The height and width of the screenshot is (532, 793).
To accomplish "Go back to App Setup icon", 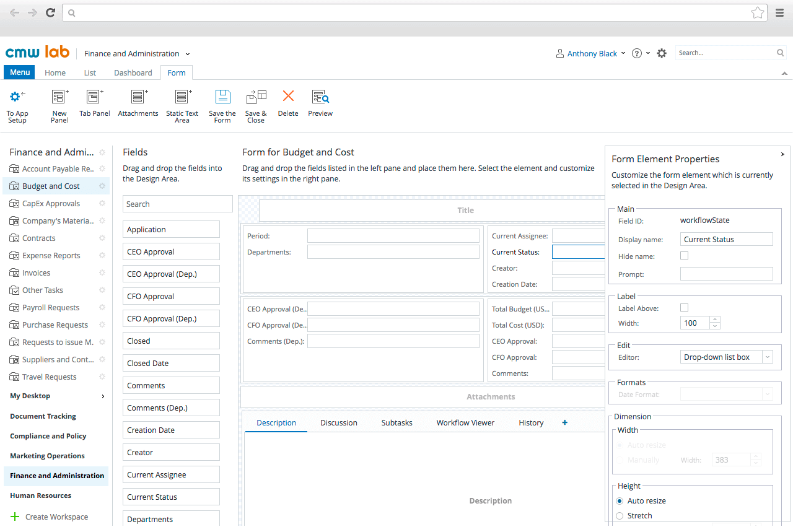I will click(x=17, y=97).
